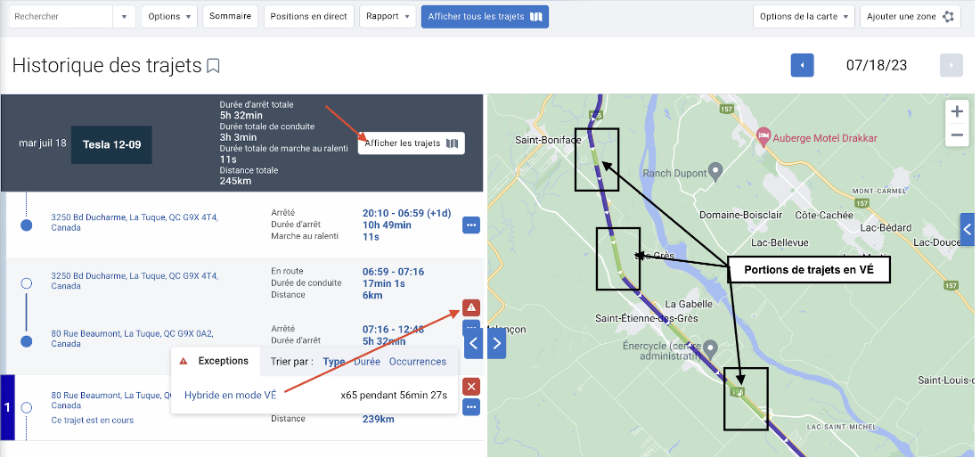
Task: Sort exceptions by Type
Action: [334, 361]
